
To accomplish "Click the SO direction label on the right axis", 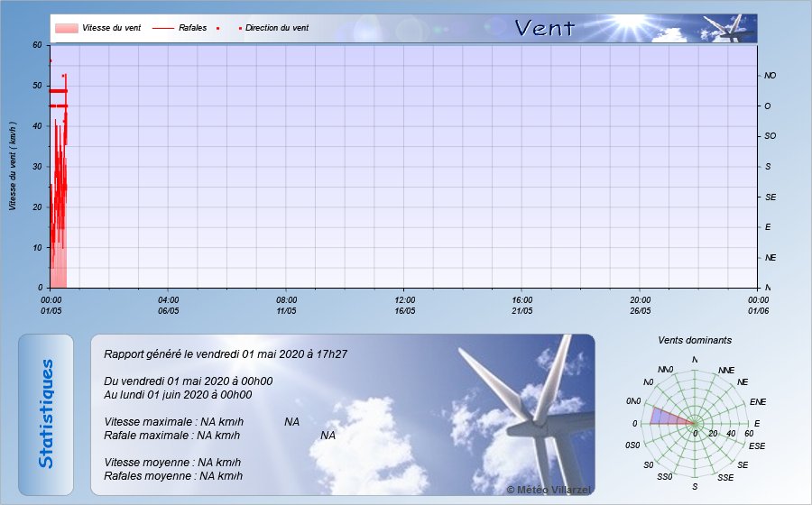I will (770, 136).
